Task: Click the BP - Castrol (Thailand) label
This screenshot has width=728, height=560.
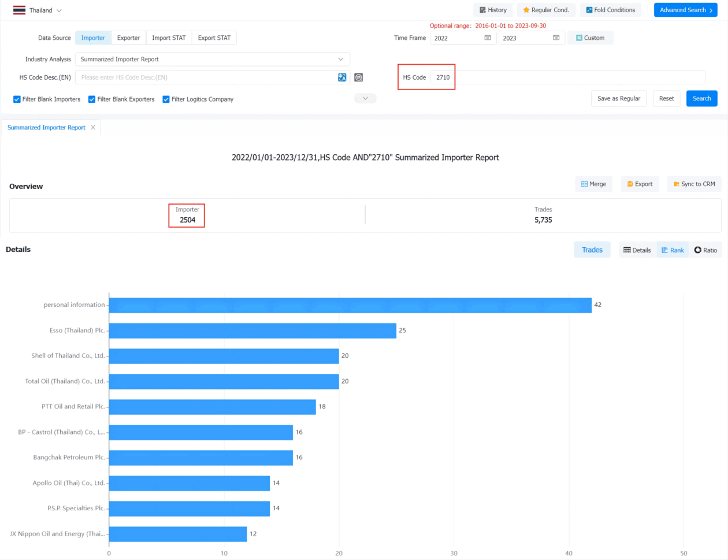Action: 61,432
